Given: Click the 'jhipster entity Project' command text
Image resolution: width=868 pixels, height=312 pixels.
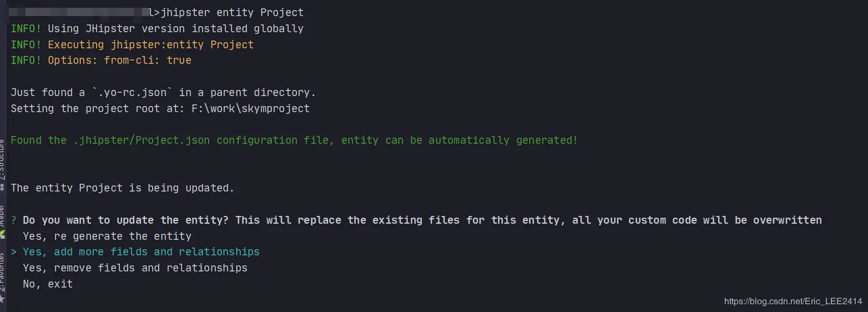Looking at the screenshot, I should click(232, 12).
